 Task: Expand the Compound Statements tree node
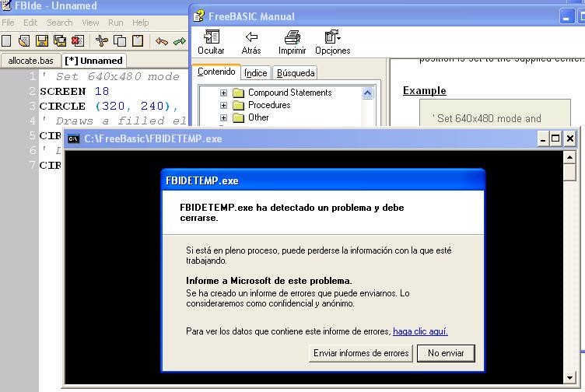tap(223, 93)
